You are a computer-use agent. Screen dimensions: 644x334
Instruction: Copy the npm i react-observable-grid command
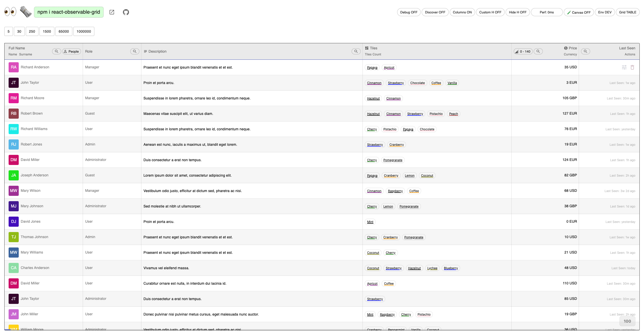(x=69, y=12)
